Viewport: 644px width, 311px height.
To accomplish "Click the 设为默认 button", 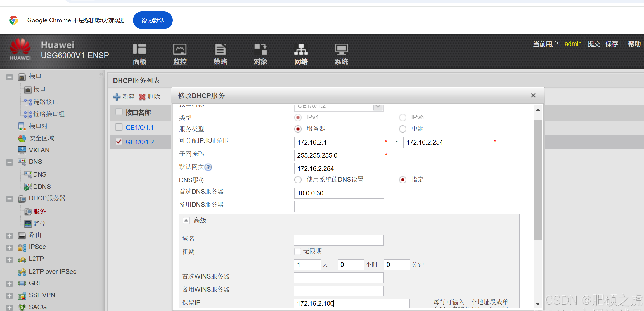I will point(153,20).
